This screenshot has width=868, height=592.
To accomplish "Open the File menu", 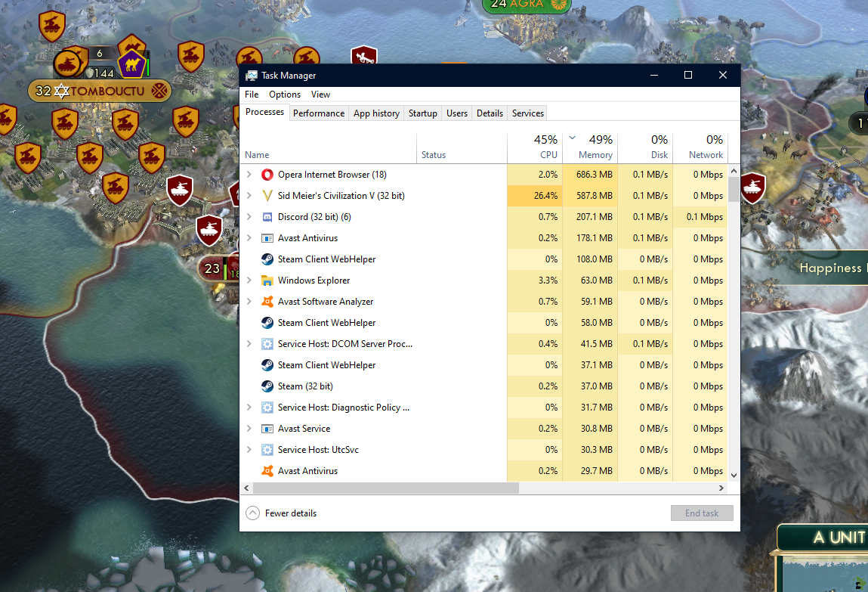I will coord(252,95).
